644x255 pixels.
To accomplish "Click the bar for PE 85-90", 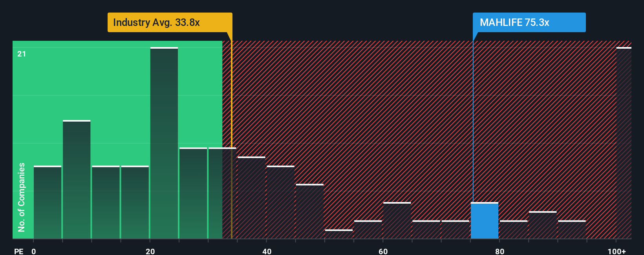I will [543, 225].
